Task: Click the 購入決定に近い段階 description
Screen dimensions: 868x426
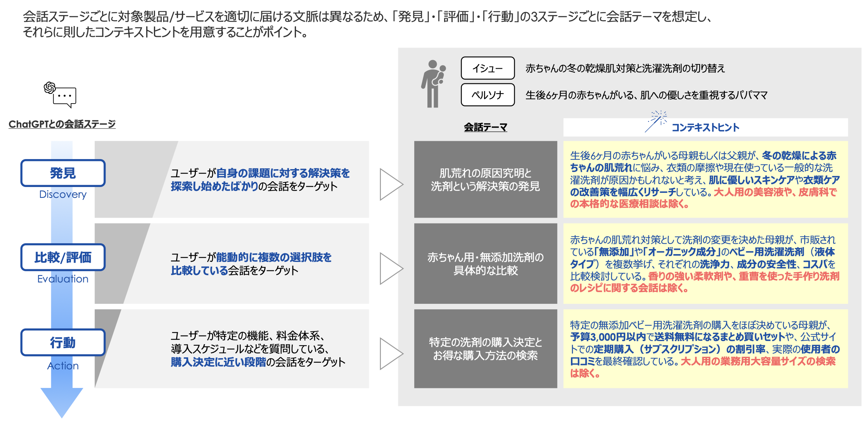Action: pyautogui.click(x=258, y=349)
